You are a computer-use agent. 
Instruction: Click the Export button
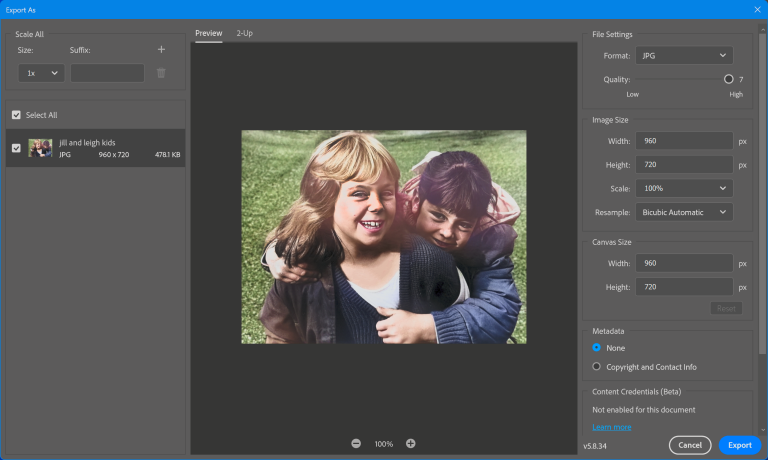739,445
